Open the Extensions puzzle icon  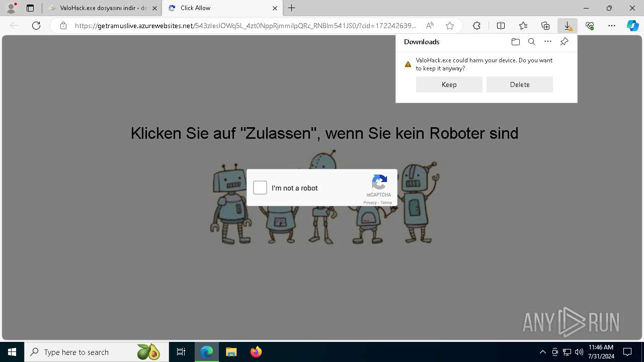click(x=476, y=26)
